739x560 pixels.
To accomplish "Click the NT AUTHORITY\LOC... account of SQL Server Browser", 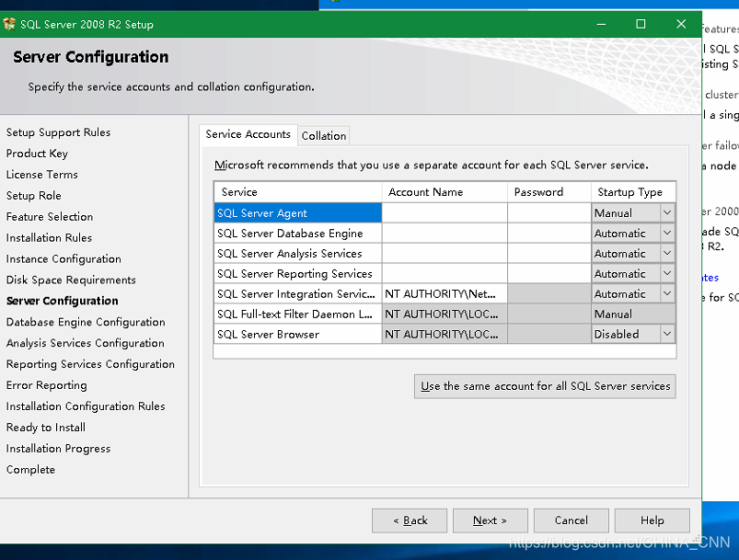I will 445,335.
